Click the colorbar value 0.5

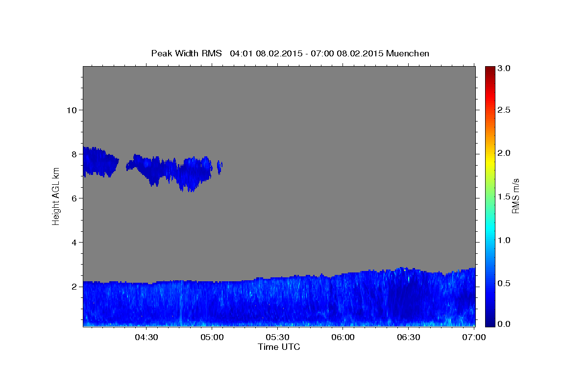pyautogui.click(x=504, y=283)
